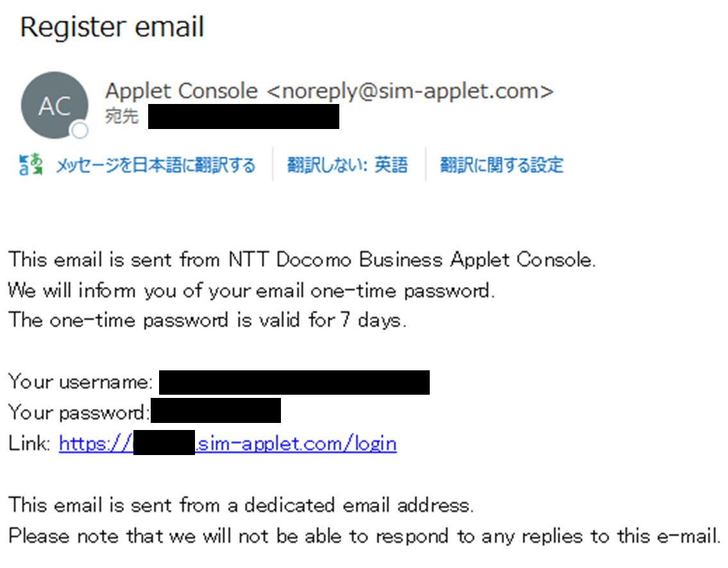
Task: Click the sender name Applet Console
Action: point(181,92)
